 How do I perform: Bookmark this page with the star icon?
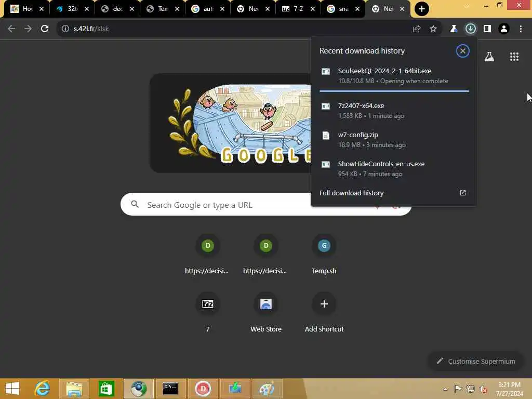coord(433,29)
